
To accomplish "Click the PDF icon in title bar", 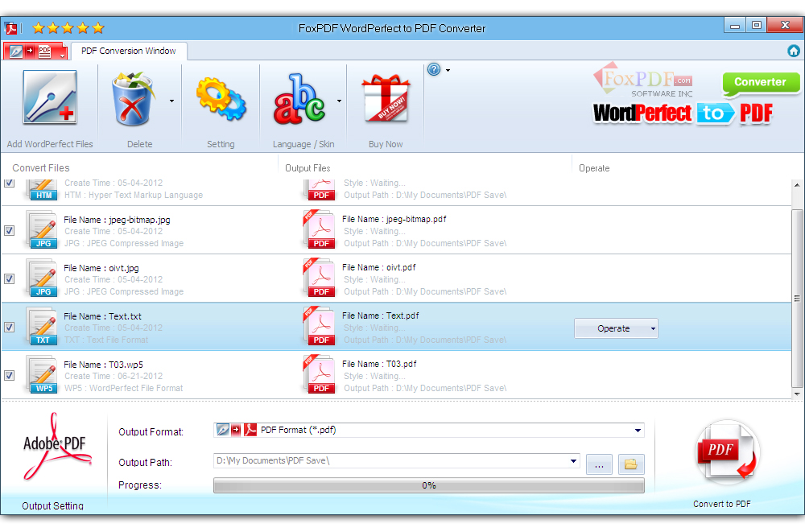I will (x=10, y=28).
